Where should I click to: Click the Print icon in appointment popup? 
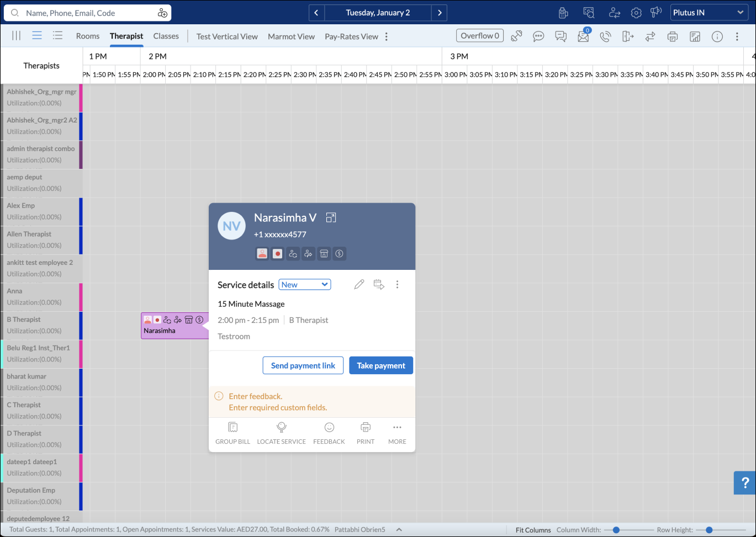point(365,433)
